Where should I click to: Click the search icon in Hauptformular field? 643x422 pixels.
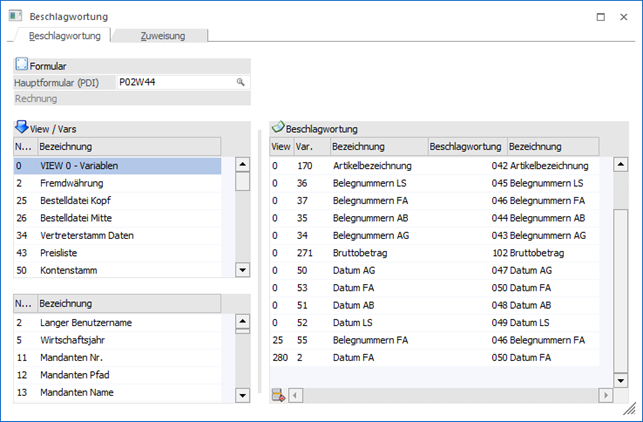tap(241, 82)
